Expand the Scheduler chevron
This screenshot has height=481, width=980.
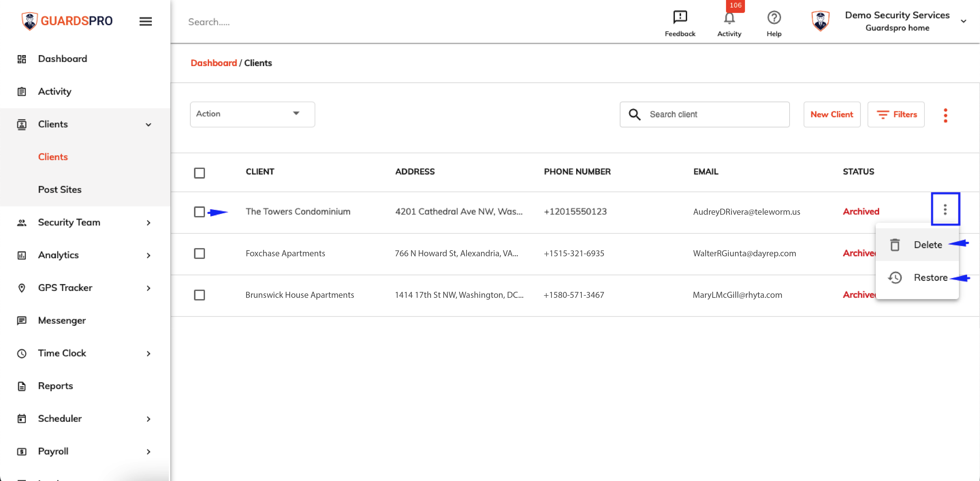pos(148,419)
